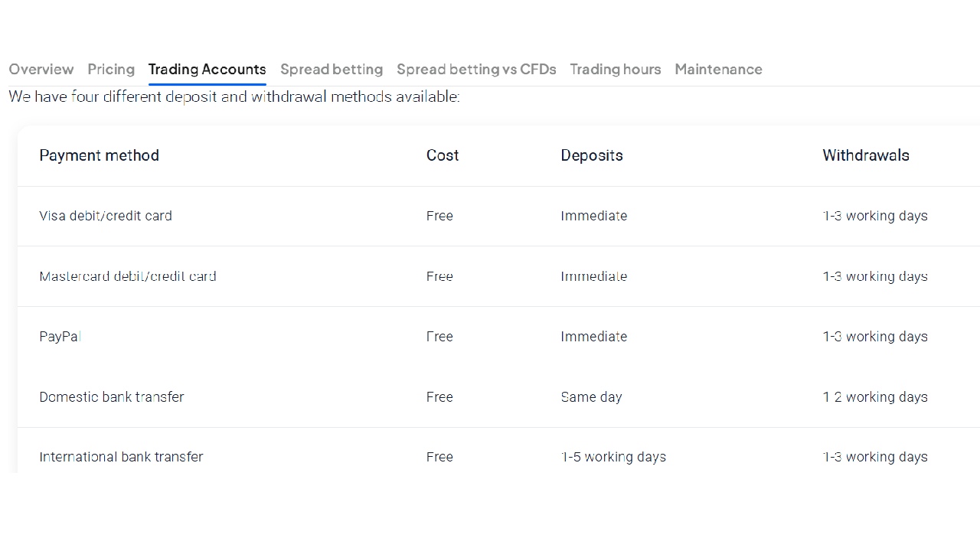Select the PayPal payment method

pyautogui.click(x=60, y=337)
